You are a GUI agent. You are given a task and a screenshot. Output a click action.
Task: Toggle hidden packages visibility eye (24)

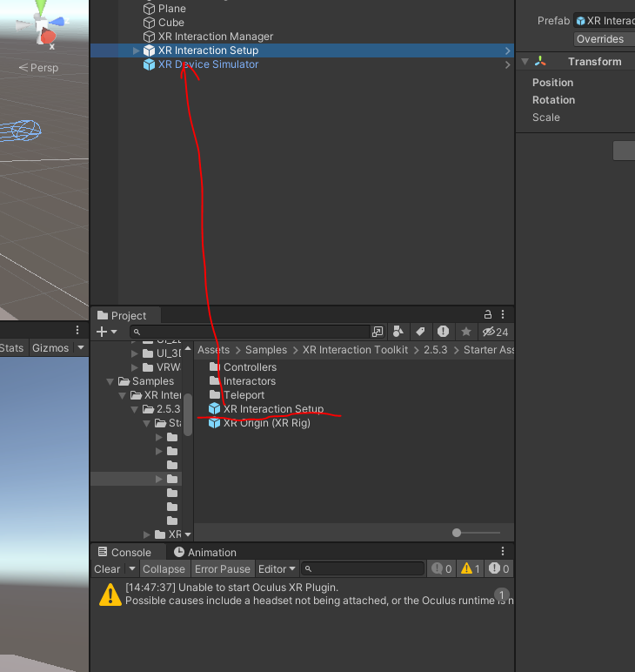point(495,332)
